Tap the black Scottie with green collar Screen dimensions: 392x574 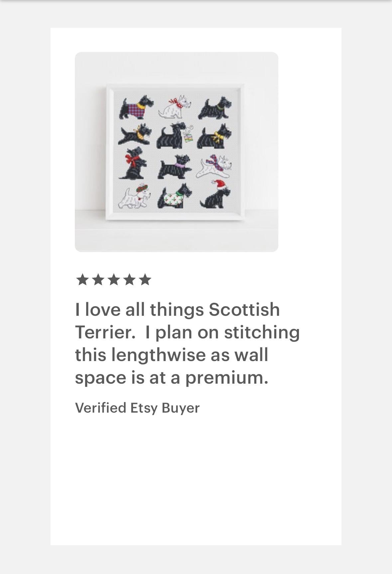click(215, 107)
